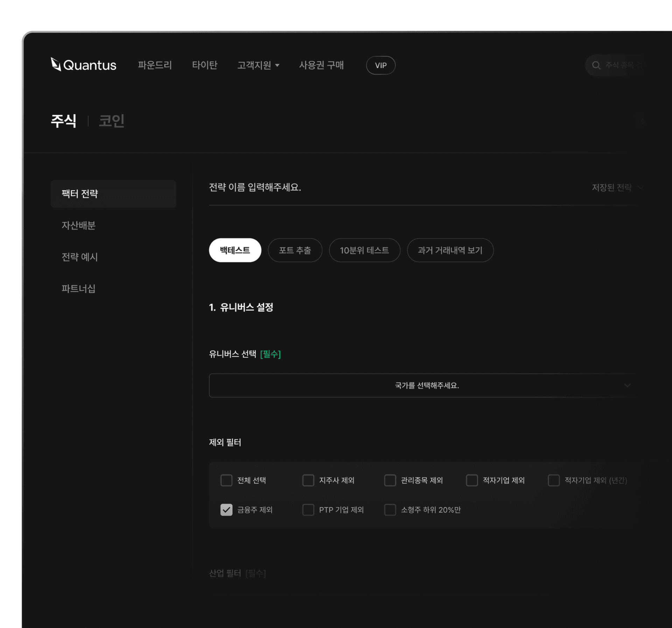The image size is (672, 628).
Task: Enable 소형주 하위 20%만 checkbox
Action: [x=390, y=510]
